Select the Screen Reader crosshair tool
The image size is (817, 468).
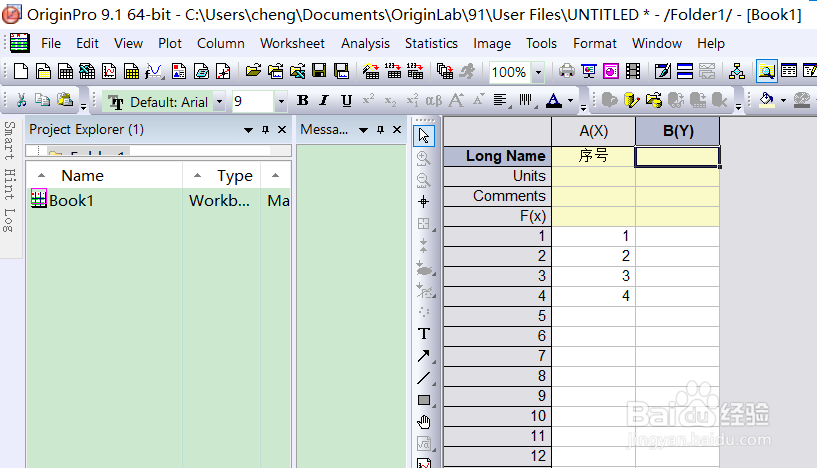[424, 202]
